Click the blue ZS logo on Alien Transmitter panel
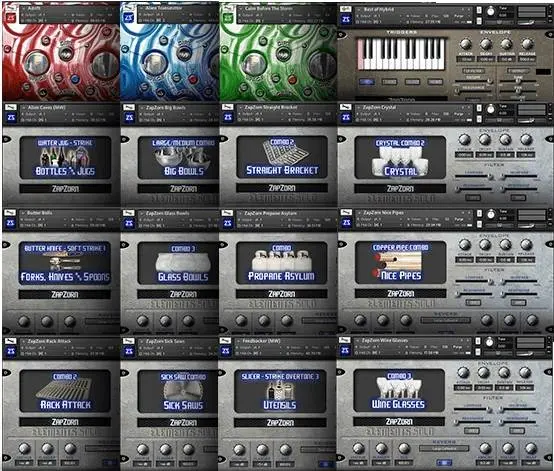This screenshot has height=471, width=554. pos(129,18)
